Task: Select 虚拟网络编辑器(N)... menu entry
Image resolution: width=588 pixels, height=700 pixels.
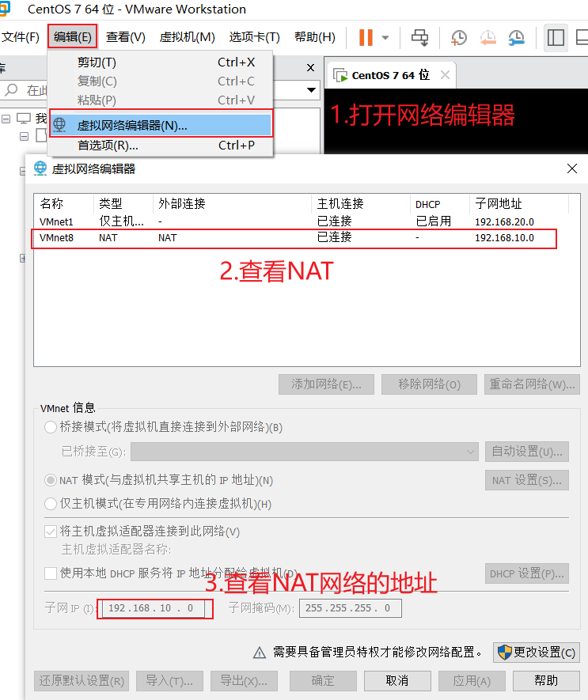Action: (x=161, y=125)
